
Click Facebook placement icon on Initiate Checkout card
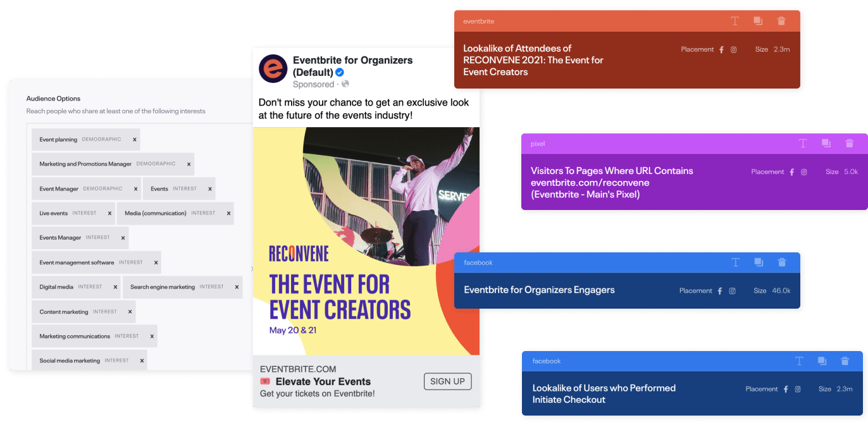(x=786, y=390)
